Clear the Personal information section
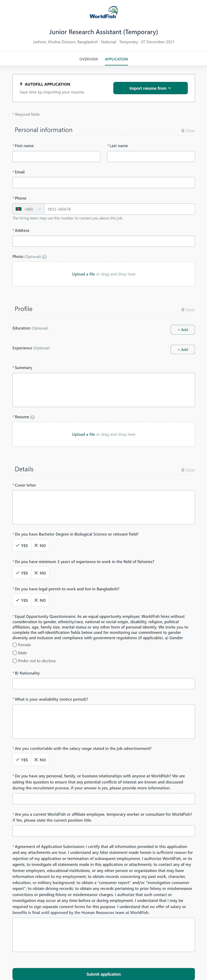Image resolution: width=207 pixels, height=980 pixels. pos(188,131)
